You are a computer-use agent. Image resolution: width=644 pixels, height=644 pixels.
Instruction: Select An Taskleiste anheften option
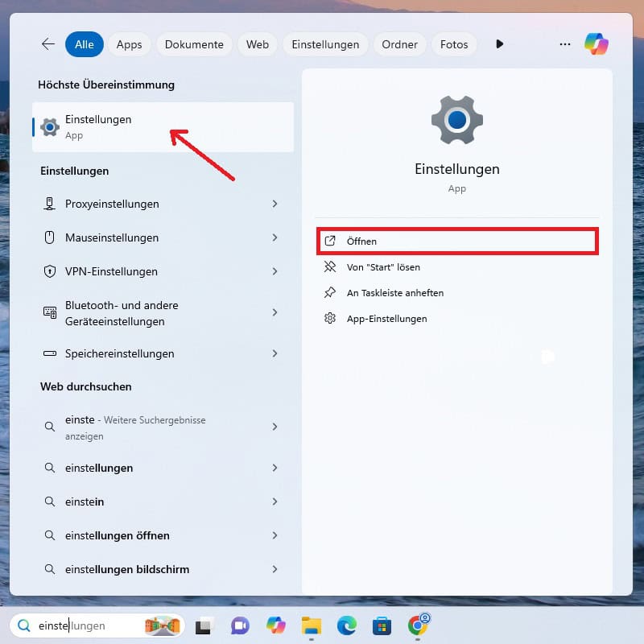[x=394, y=293]
